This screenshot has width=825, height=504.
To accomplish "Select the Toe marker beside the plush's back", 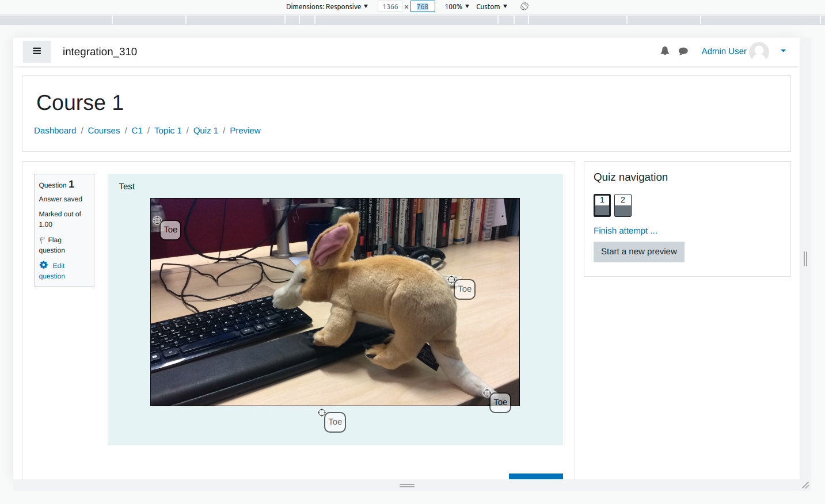I will coord(465,289).
